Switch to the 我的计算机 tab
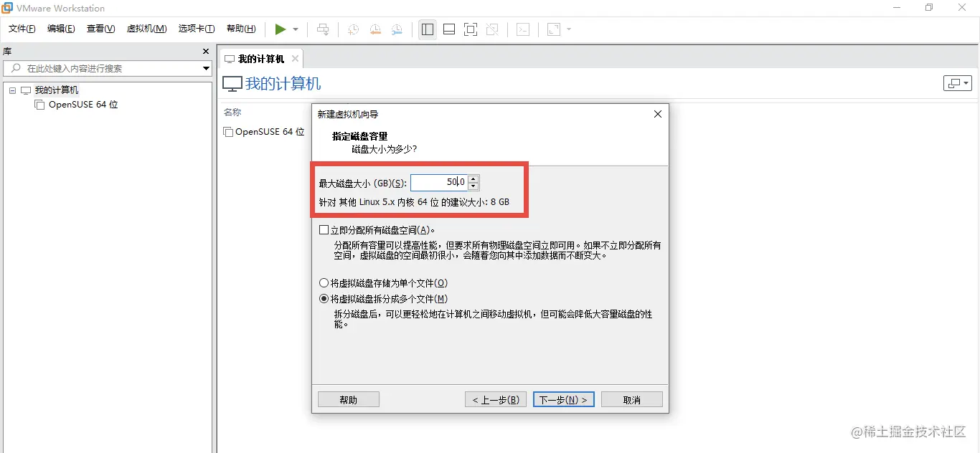This screenshot has height=453, width=980. pyautogui.click(x=261, y=59)
